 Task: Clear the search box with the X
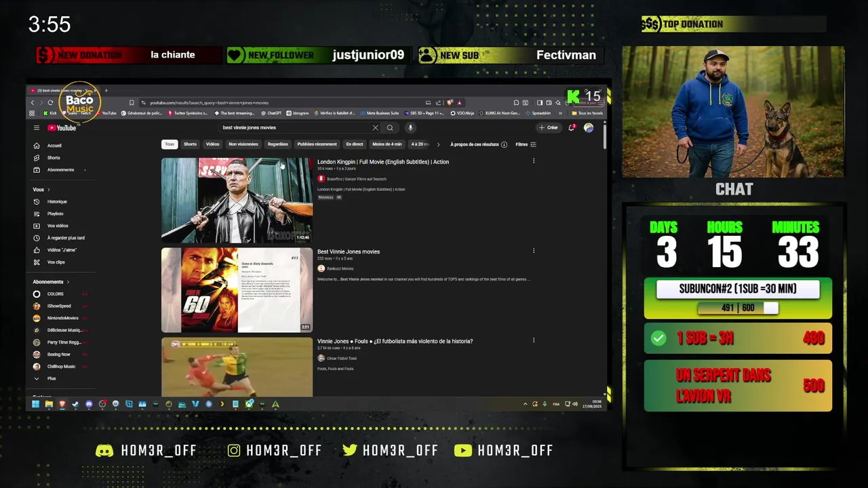tap(375, 127)
